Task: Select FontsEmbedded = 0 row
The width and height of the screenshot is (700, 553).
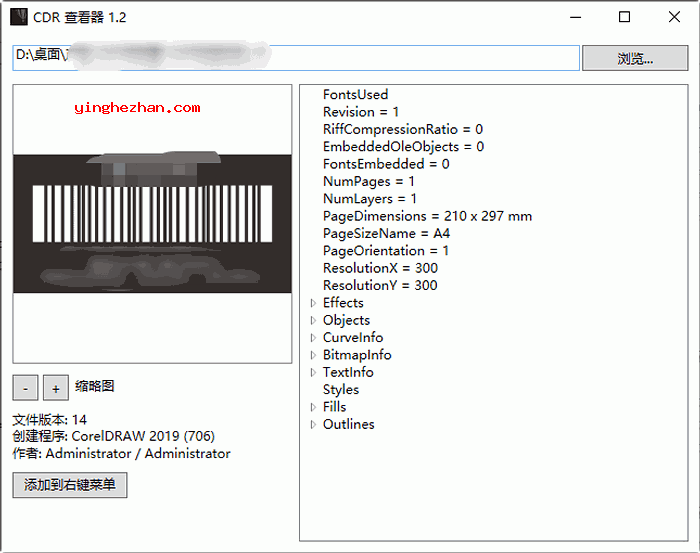Action: coord(386,164)
